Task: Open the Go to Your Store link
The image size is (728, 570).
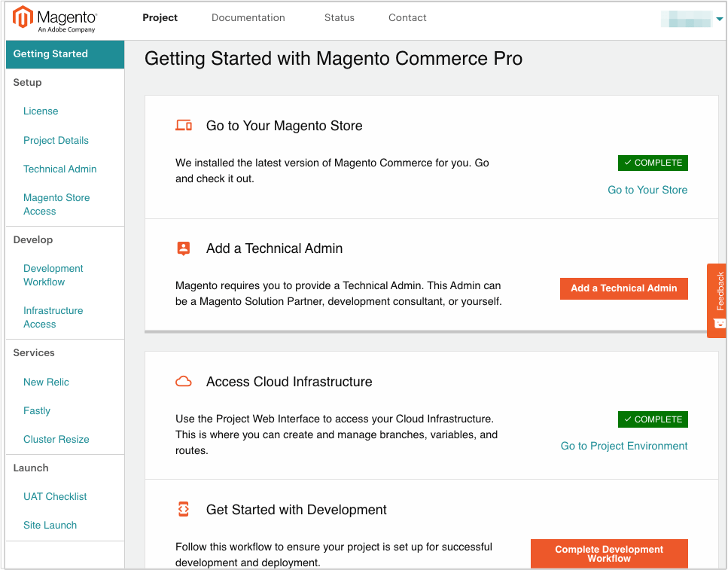Action: point(647,190)
